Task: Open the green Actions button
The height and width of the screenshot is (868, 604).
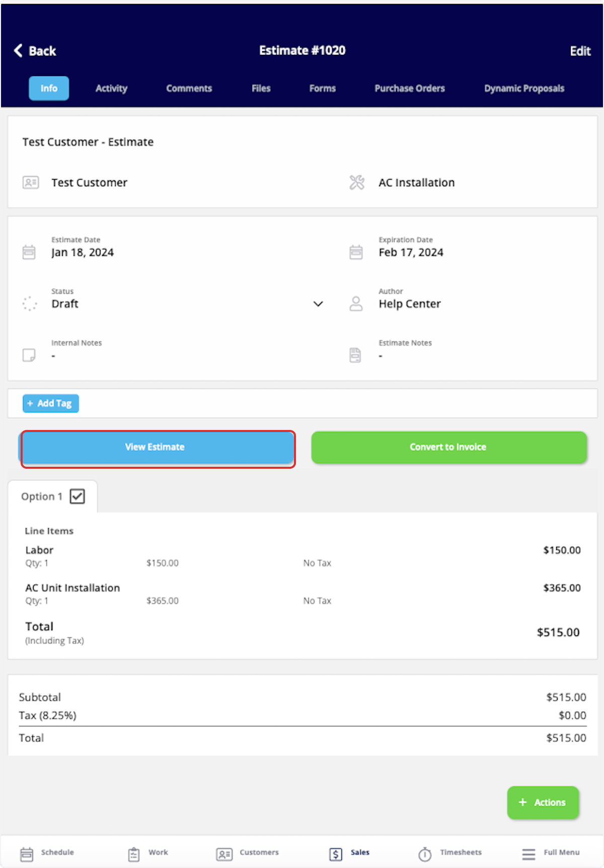Action: click(x=543, y=803)
